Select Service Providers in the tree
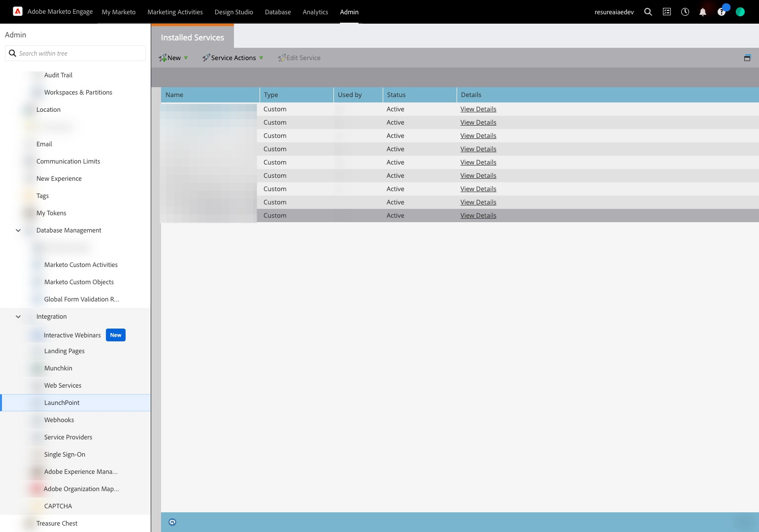The height and width of the screenshot is (532, 759). 68,437
